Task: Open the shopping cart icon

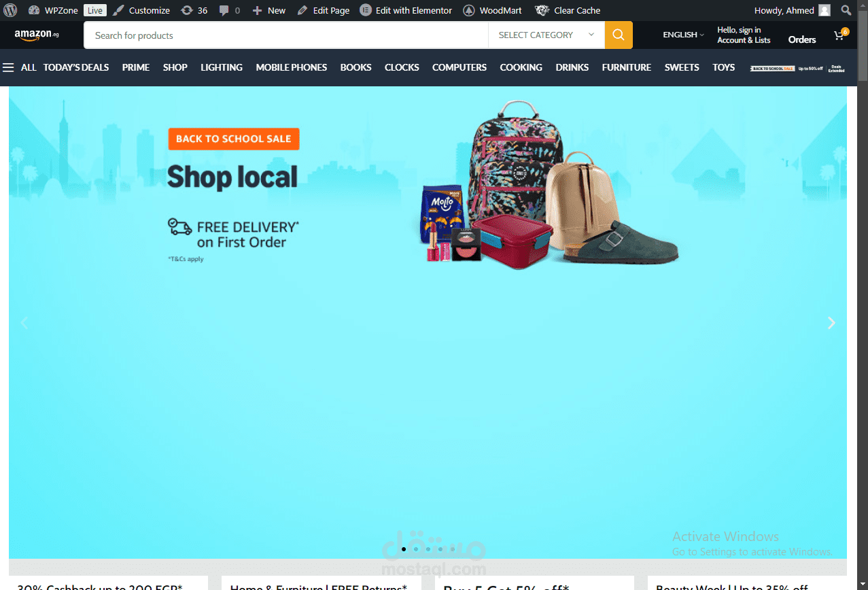Action: 841,35
